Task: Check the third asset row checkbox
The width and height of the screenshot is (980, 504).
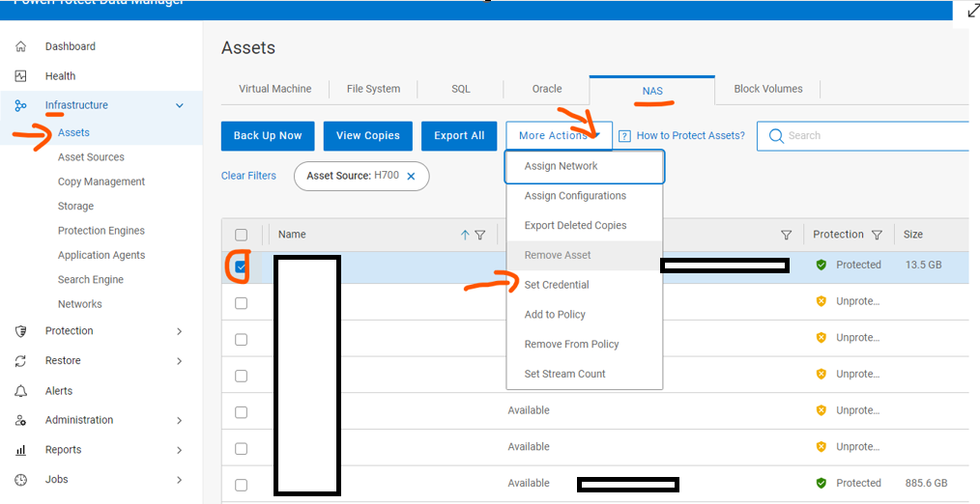Action: (x=242, y=340)
